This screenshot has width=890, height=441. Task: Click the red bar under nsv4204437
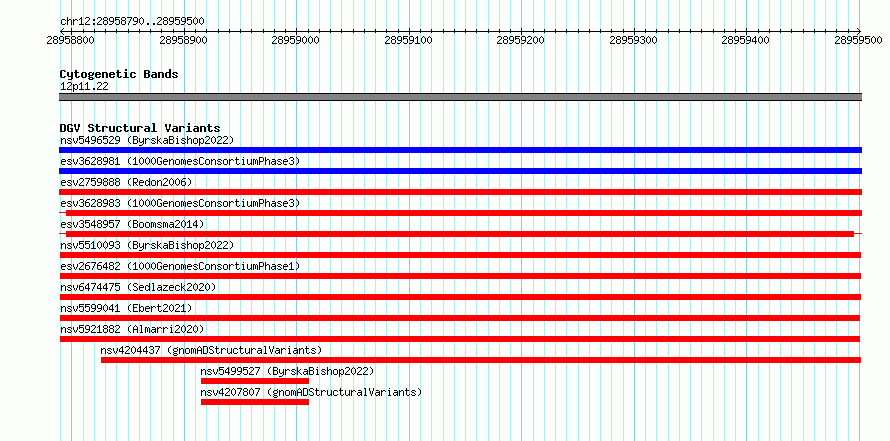[x=481, y=360]
